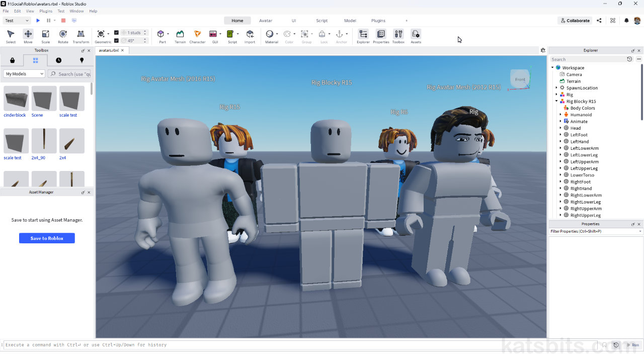644x362 pixels.
Task: Open the Character tool
Action: [x=197, y=36]
